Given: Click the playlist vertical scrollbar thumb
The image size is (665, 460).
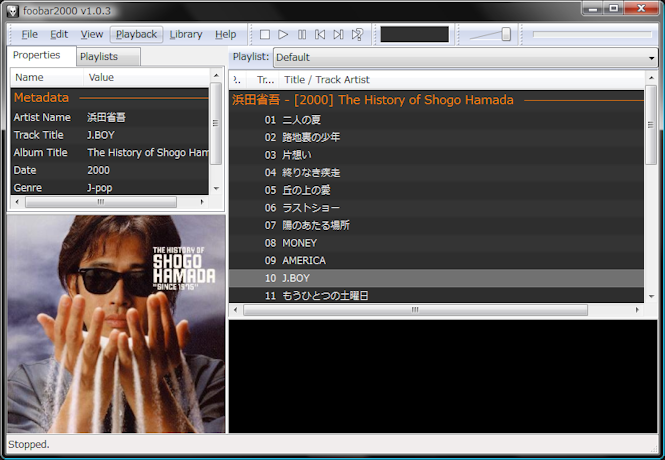Looking at the screenshot, I should click(651, 125).
